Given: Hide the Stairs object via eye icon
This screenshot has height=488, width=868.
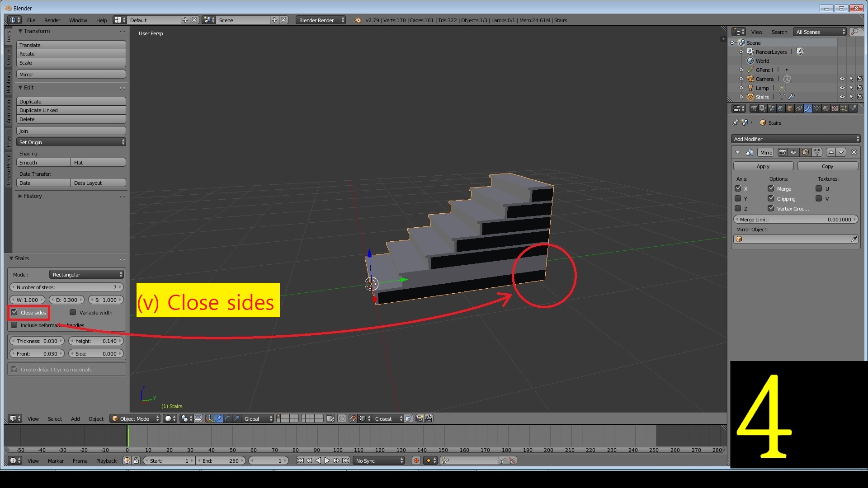Looking at the screenshot, I should click(842, 97).
